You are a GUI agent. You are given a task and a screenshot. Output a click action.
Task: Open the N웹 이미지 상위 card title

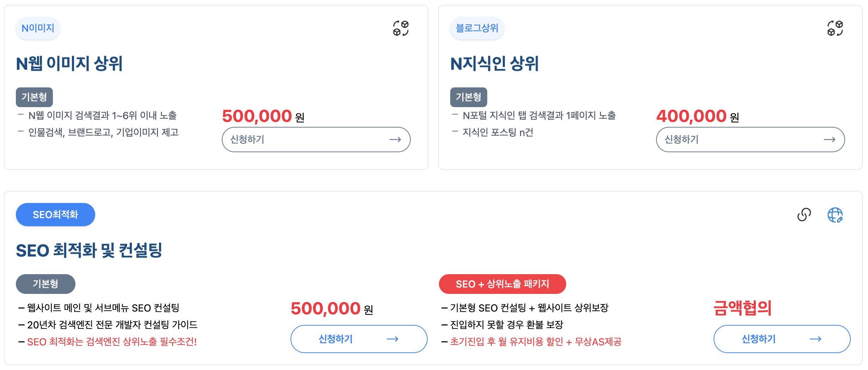pyautogui.click(x=71, y=64)
